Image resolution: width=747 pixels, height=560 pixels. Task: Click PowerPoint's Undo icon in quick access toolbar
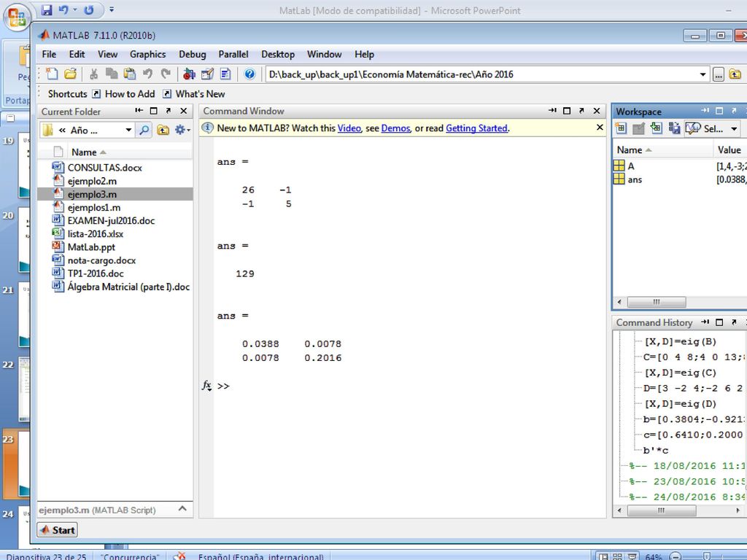63,10
